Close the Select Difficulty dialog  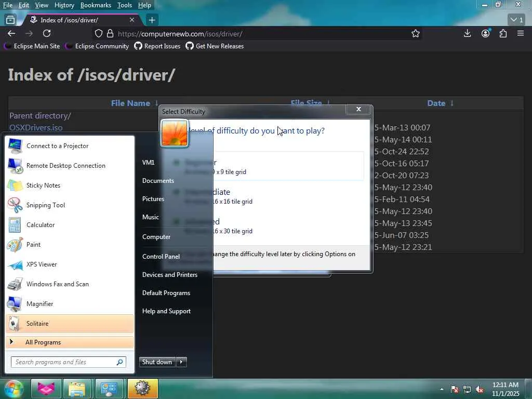[358, 109]
